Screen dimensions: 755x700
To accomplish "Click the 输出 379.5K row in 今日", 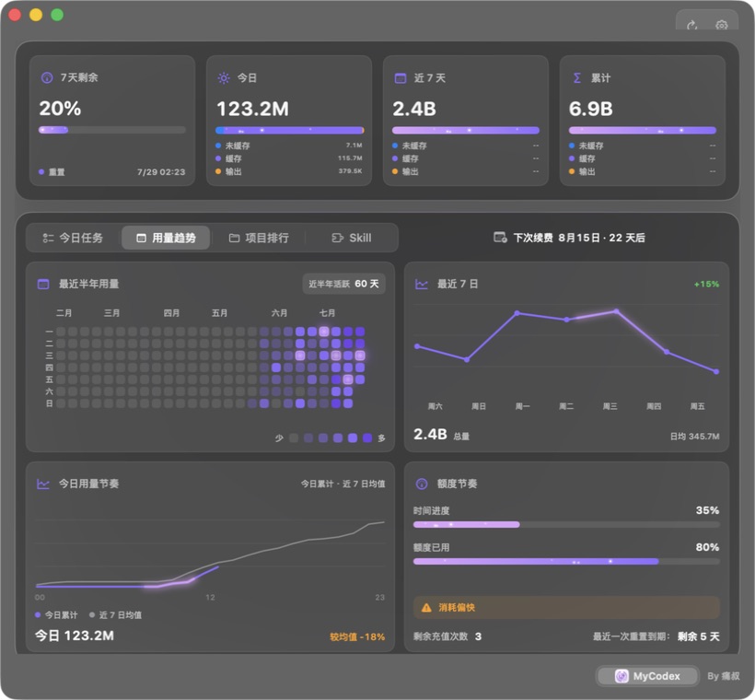I will click(289, 171).
